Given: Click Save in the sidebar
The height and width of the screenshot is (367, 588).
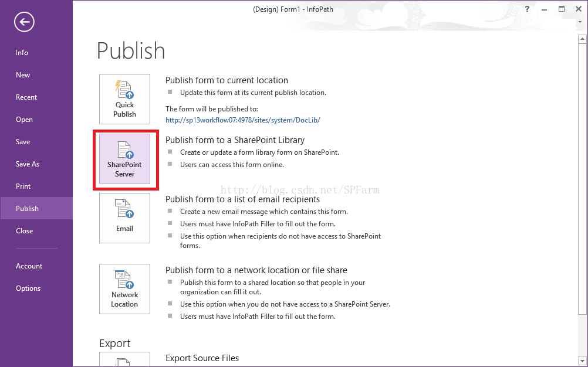Looking at the screenshot, I should tap(23, 142).
